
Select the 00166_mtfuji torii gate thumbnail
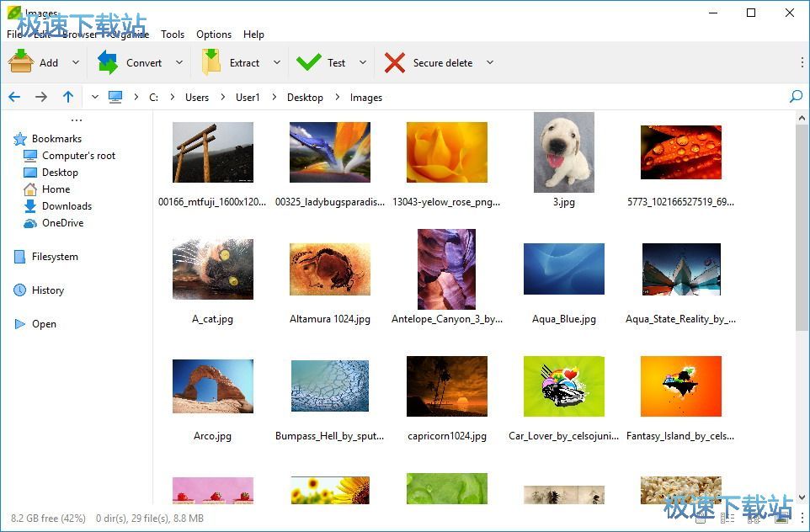point(213,152)
